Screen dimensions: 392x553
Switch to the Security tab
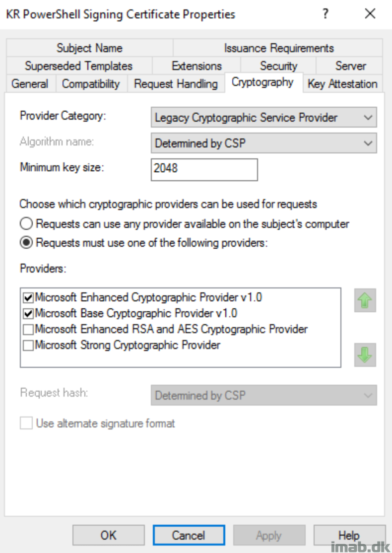(x=278, y=66)
